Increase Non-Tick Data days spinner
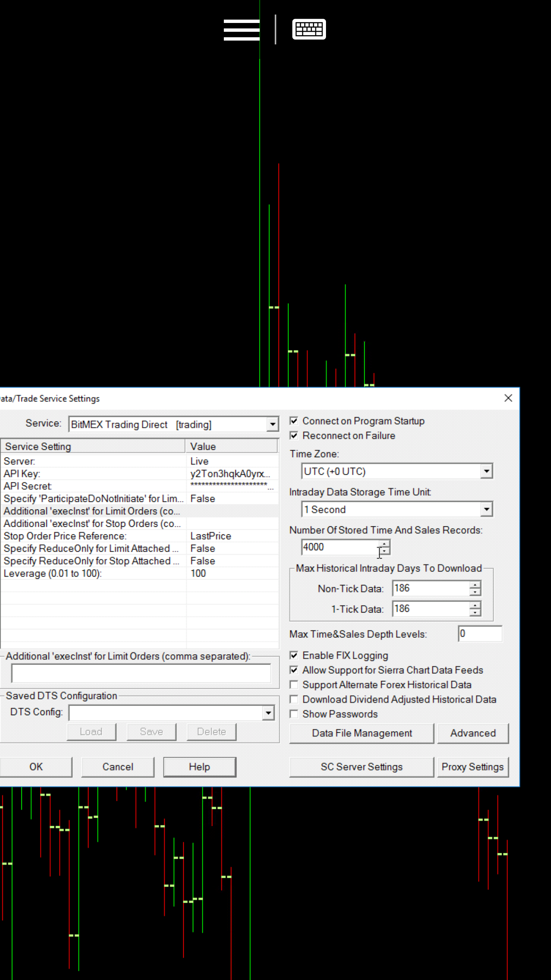 click(x=475, y=585)
